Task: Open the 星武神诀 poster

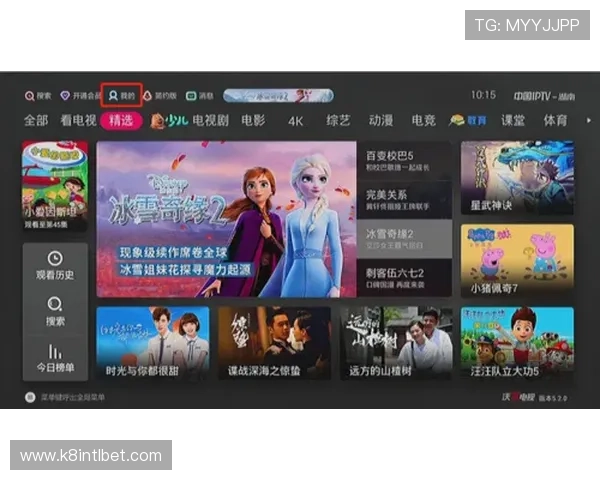Action: tap(517, 178)
